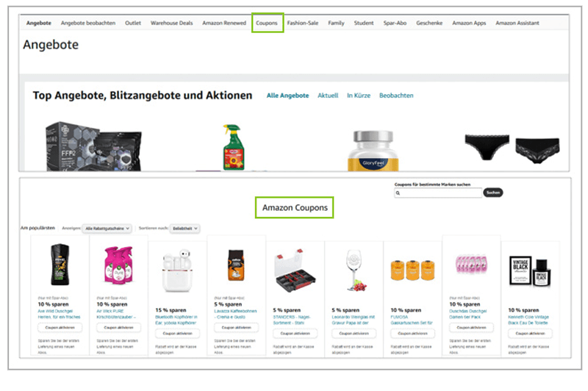Show the Aktuell deals filter
This screenshot has height=391, width=588.
328,96
